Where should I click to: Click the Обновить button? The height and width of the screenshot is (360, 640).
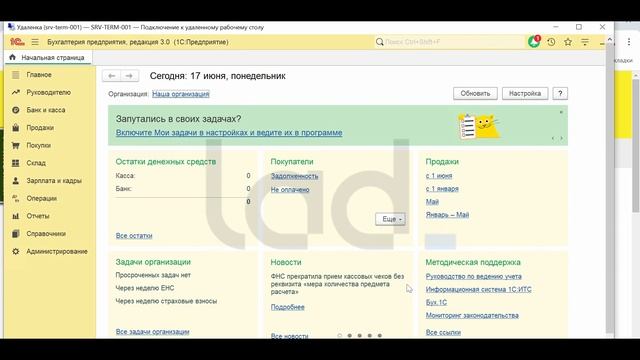click(x=475, y=93)
